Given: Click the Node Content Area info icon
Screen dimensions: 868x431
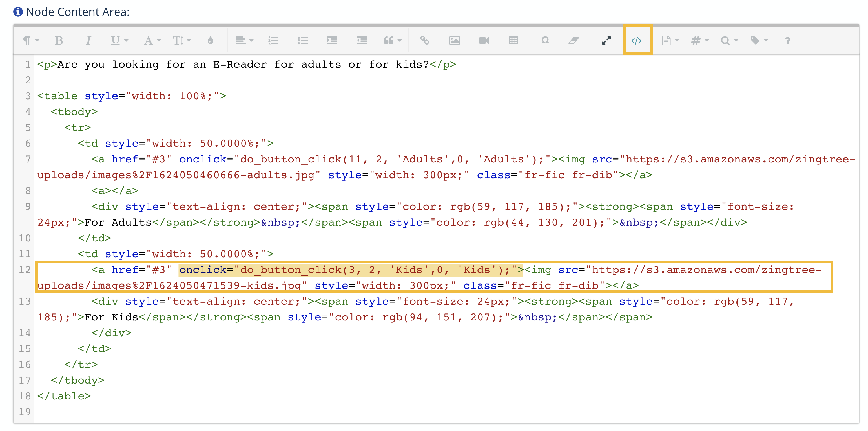Looking at the screenshot, I should 17,12.
